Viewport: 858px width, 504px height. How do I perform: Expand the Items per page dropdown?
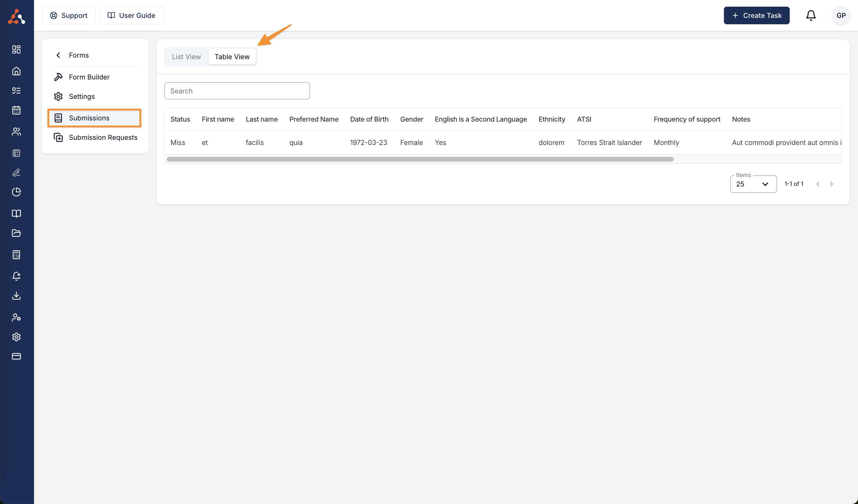tap(753, 184)
